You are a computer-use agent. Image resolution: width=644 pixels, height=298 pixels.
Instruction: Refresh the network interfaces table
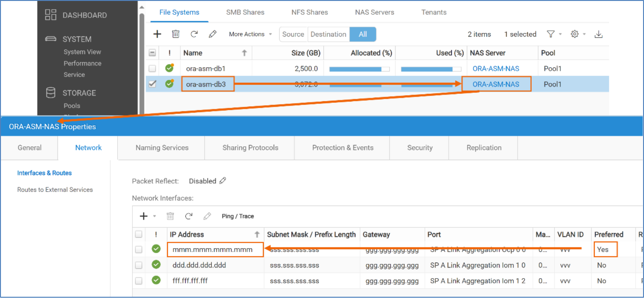(x=189, y=216)
